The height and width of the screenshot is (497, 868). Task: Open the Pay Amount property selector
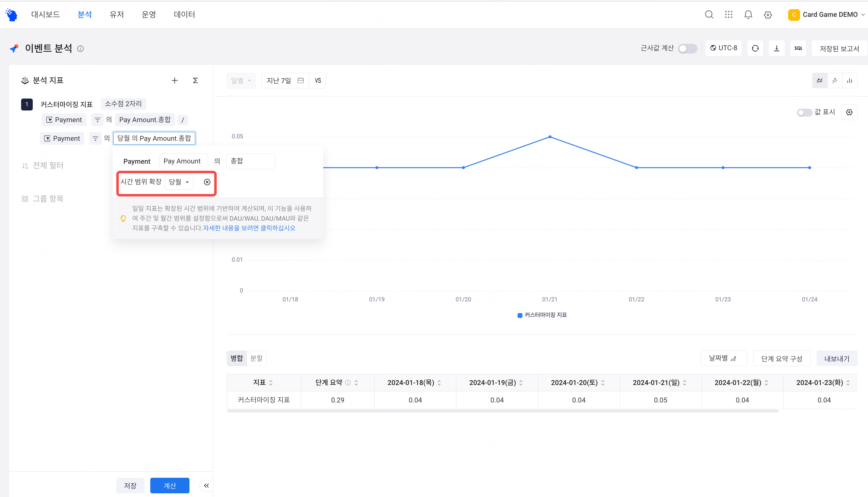(x=183, y=161)
